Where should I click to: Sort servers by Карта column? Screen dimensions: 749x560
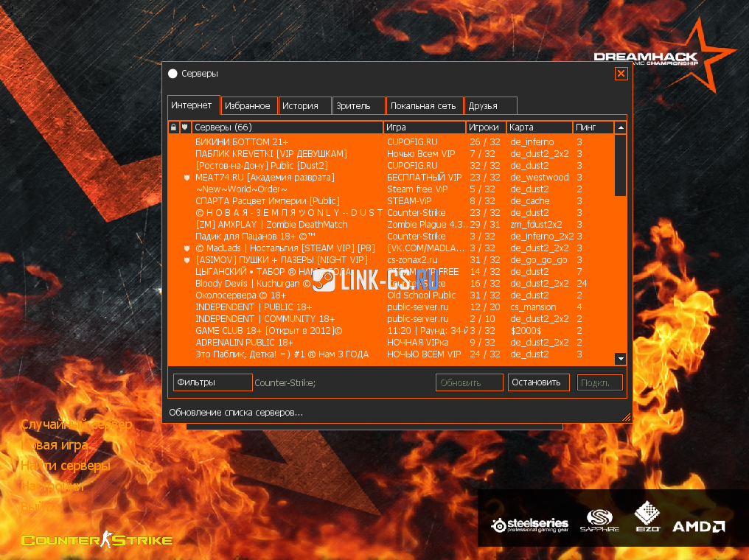tap(539, 127)
